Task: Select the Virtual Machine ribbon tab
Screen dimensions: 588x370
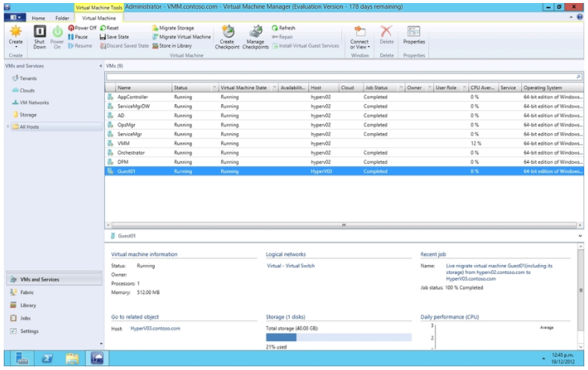Action: 99,18
